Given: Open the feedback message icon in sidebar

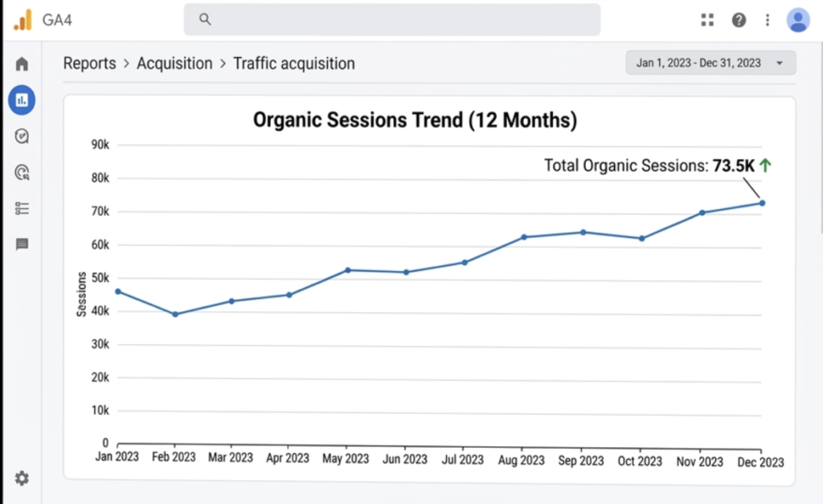Looking at the screenshot, I should pyautogui.click(x=22, y=244).
